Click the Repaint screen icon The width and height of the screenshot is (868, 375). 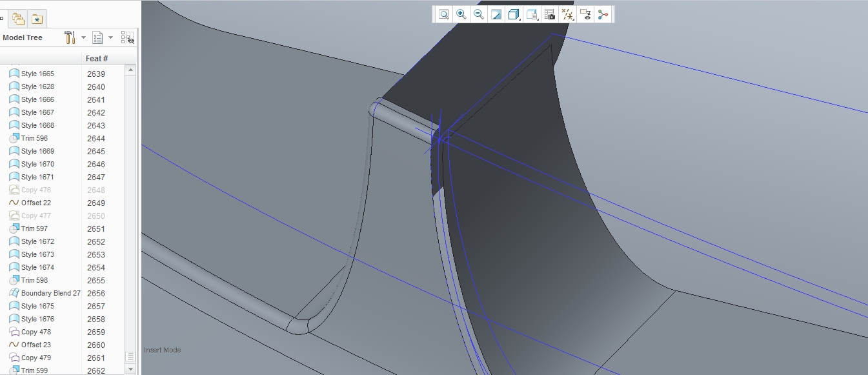pyautogui.click(x=496, y=14)
